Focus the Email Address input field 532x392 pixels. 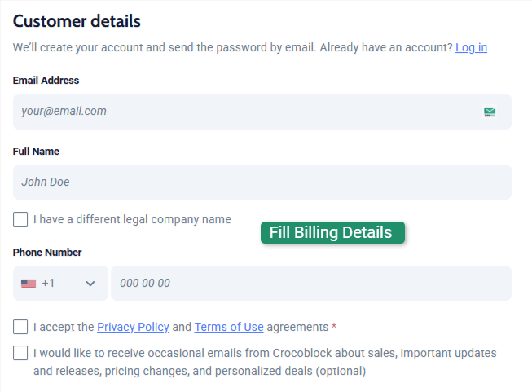coord(244,112)
